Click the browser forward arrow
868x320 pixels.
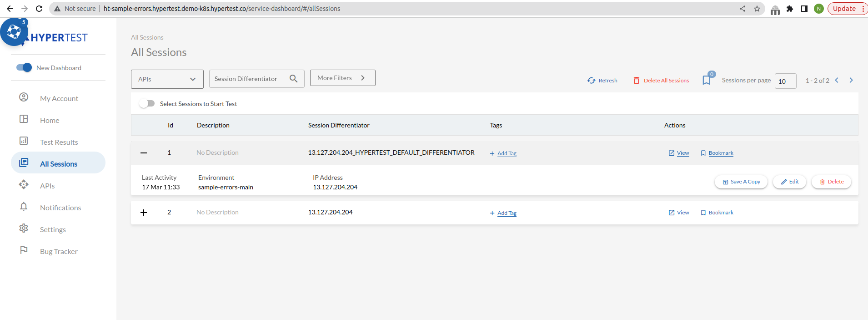(x=25, y=9)
